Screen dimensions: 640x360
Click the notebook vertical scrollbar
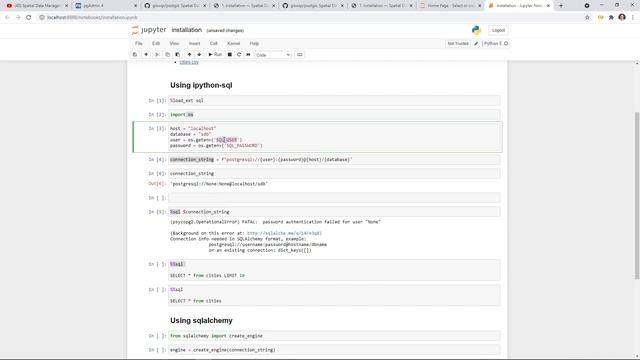(637, 196)
